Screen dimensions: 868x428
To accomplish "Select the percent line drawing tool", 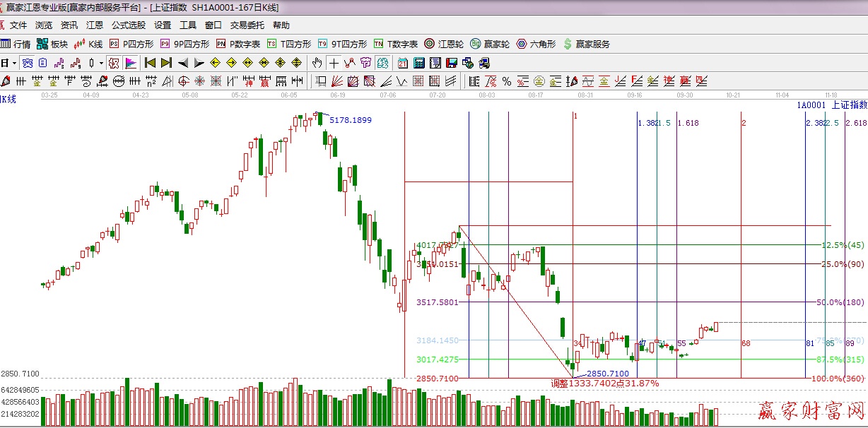I will pos(506,81).
